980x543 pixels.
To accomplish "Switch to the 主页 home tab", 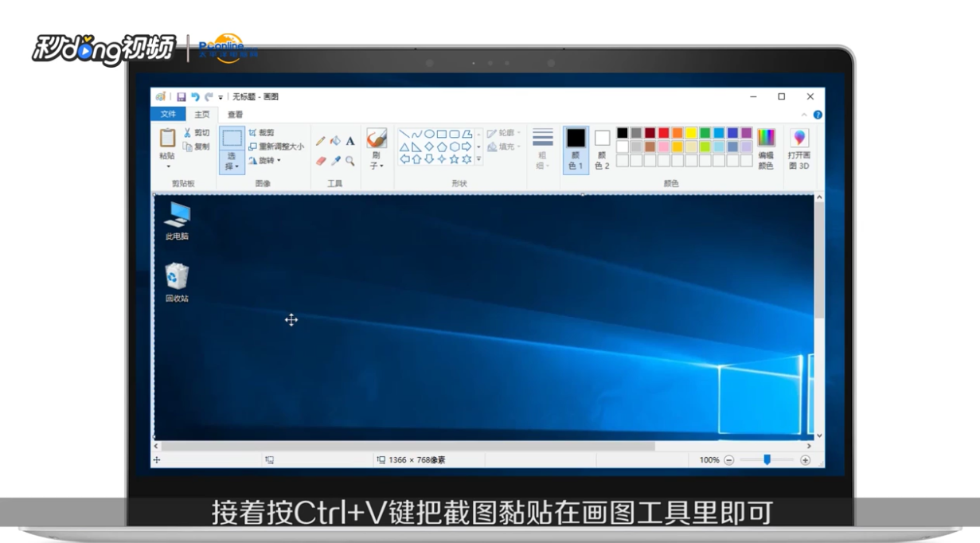I will pos(202,115).
